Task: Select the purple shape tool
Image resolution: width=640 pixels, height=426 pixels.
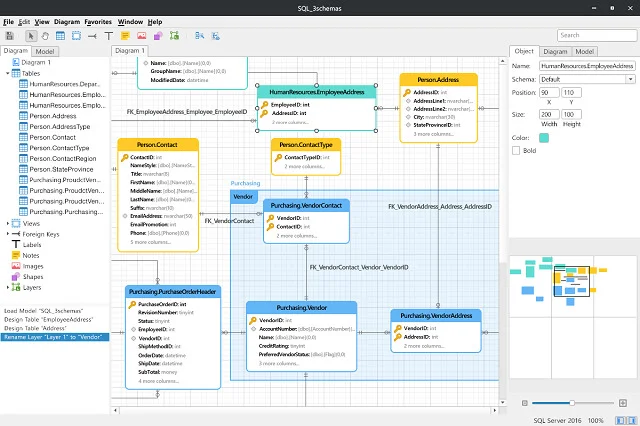Action: 158,36
